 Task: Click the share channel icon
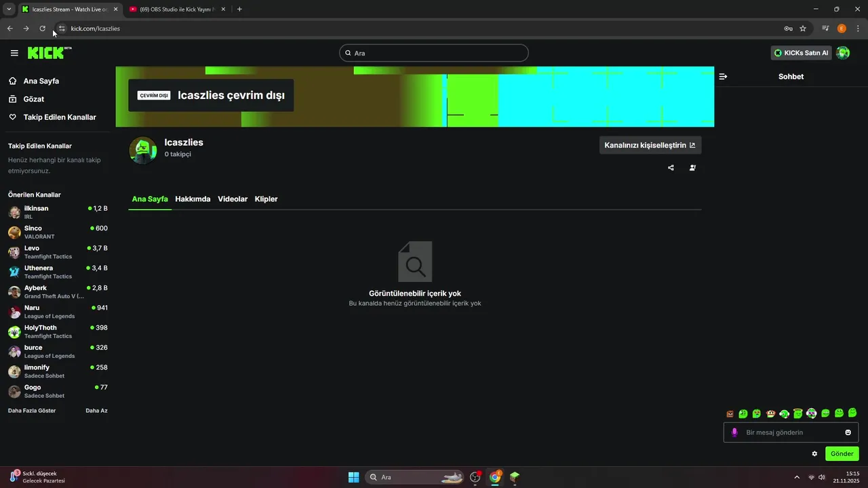tap(671, 167)
